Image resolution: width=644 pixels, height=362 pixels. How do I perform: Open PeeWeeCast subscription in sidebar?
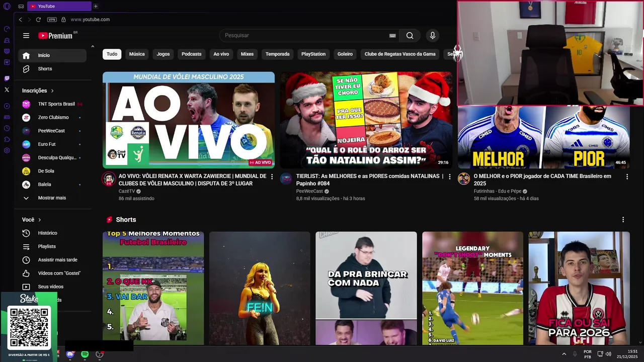(x=52, y=131)
